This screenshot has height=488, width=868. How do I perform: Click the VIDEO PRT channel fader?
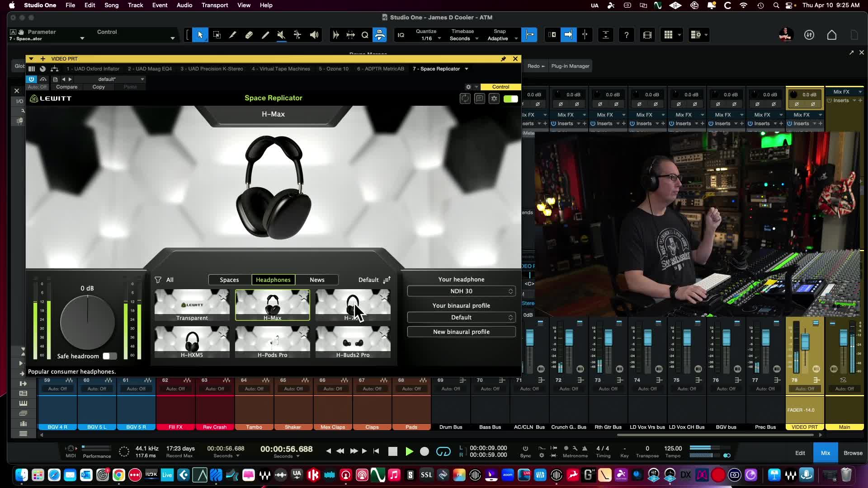805,342
